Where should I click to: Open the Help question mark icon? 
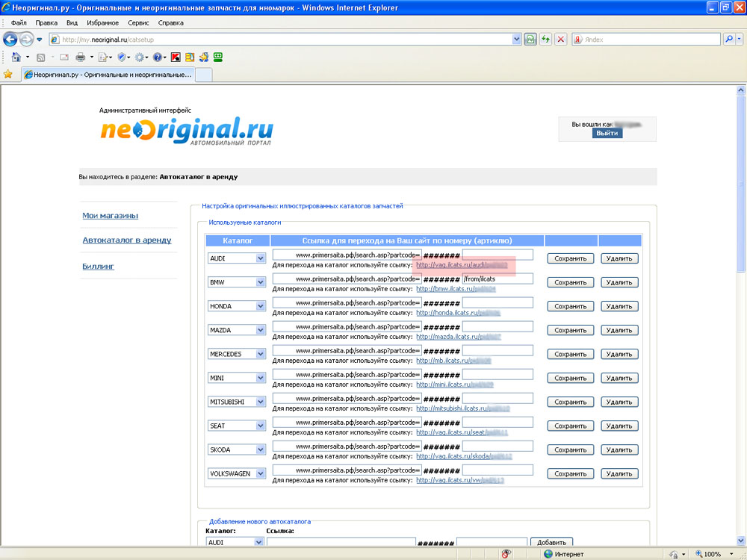click(x=157, y=57)
